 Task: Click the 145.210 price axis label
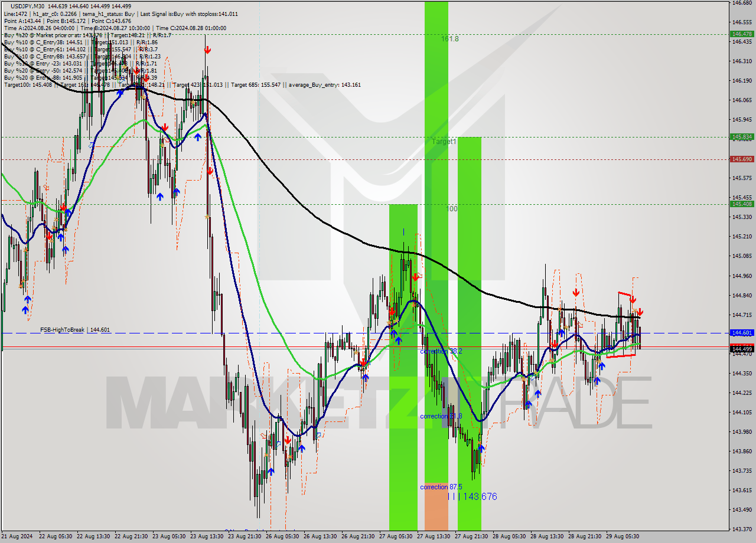click(741, 237)
